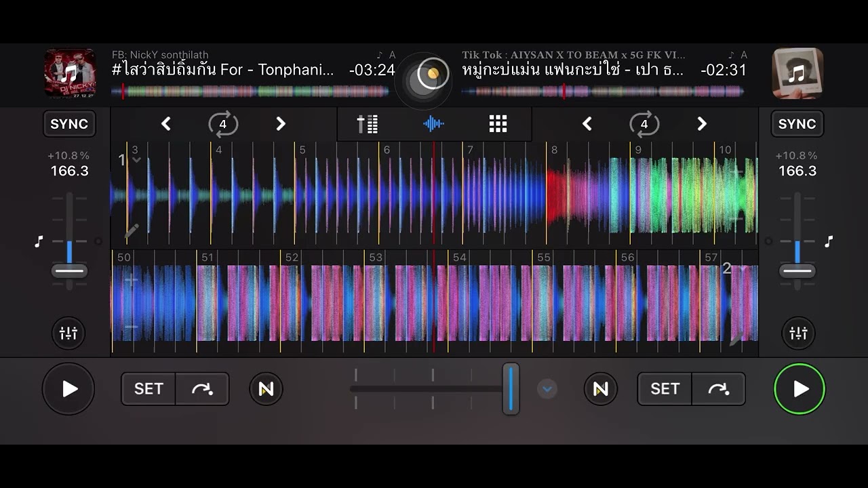Click left deck key indicator A
Viewport: 868px width, 488px height.
pos(392,55)
